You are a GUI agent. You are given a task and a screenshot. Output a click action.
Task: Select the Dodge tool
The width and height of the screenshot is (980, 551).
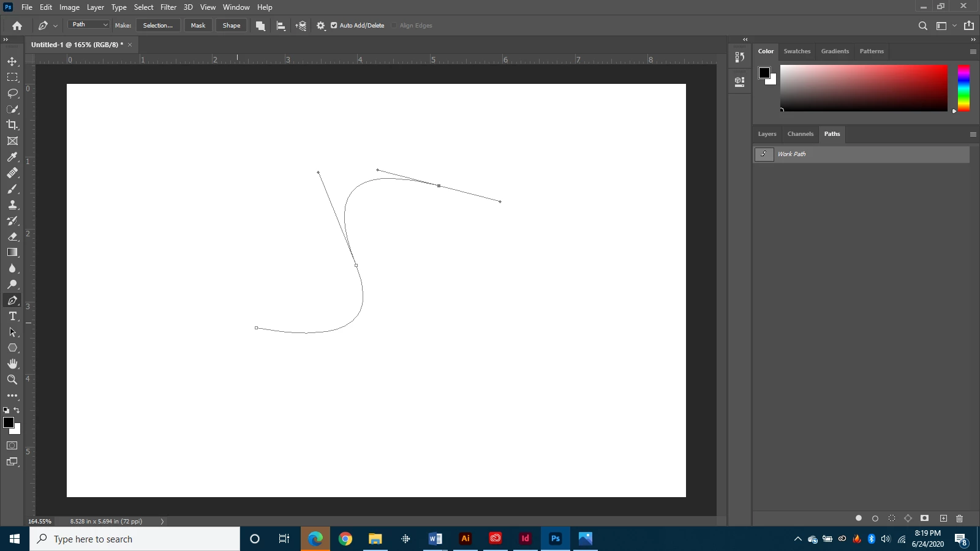(x=12, y=284)
